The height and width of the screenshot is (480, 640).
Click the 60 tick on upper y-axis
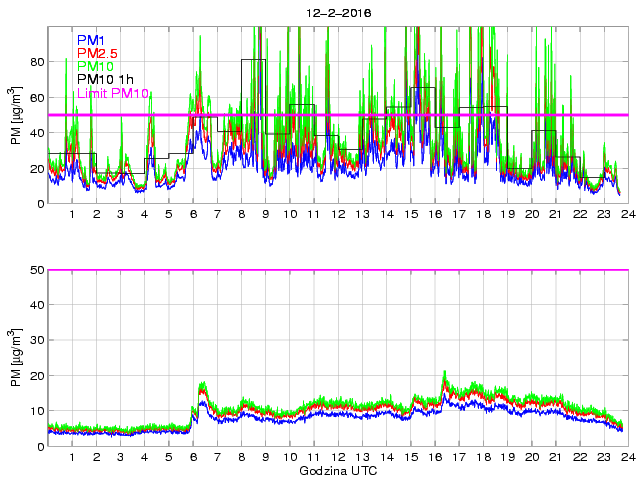coord(37,98)
